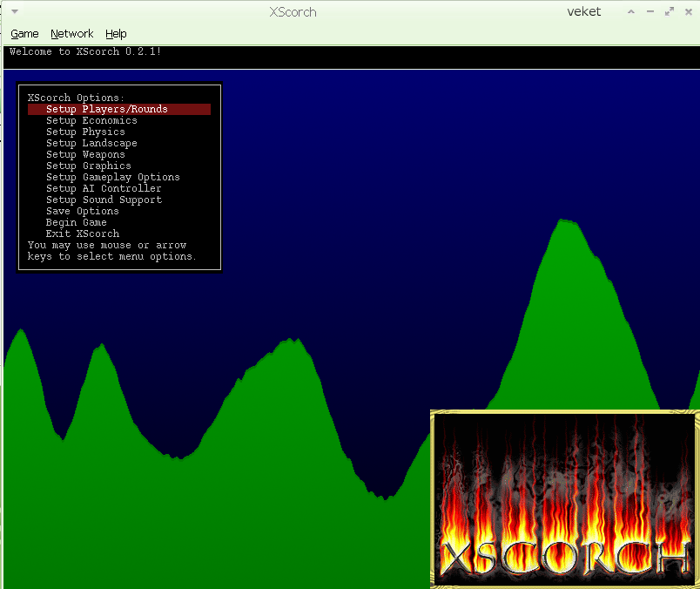Screen dimensions: 700x589
Task: Maximize the XScorch window
Action: [x=670, y=12]
